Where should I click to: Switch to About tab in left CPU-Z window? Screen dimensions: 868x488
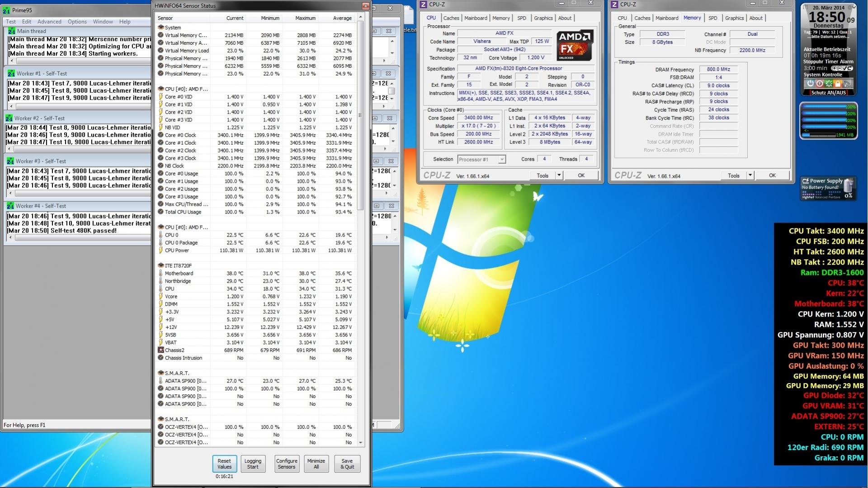(565, 18)
